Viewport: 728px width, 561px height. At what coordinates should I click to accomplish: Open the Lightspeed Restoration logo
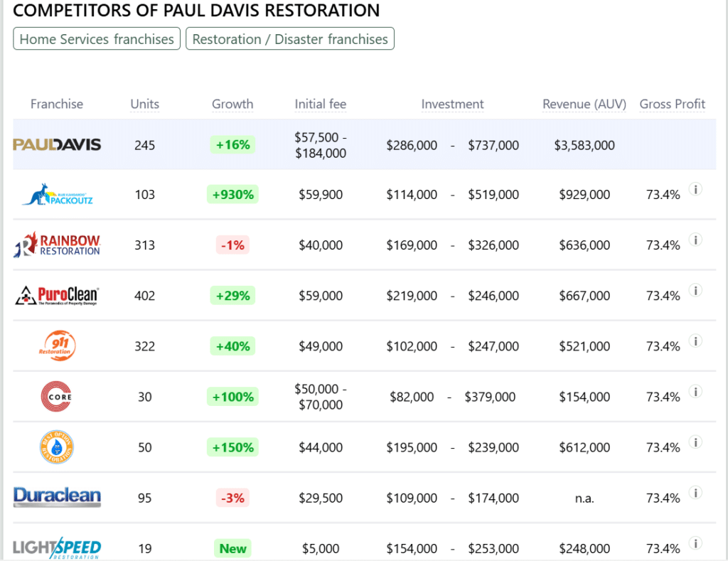(x=57, y=548)
